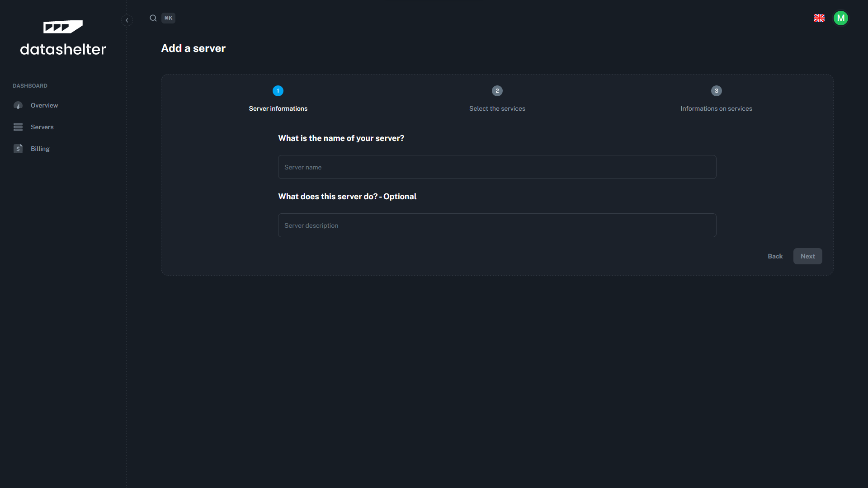
Task: Select the Servers menu item
Action: click(42, 127)
